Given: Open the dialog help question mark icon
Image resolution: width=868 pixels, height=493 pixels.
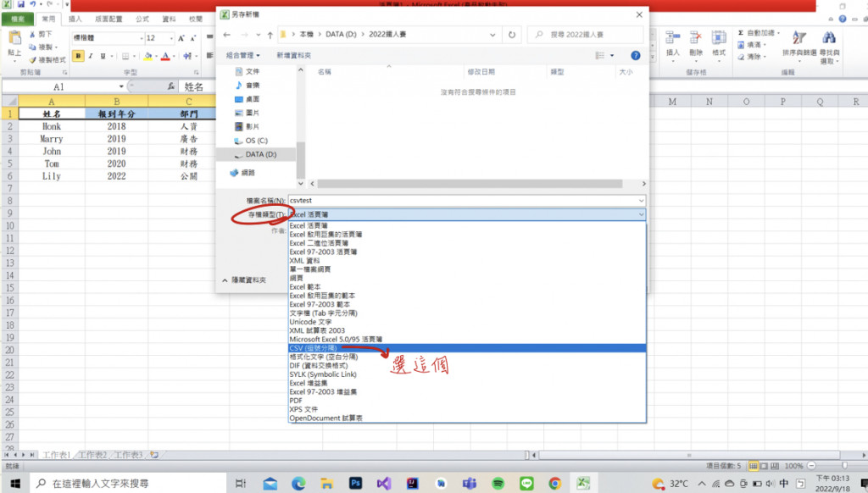Looking at the screenshot, I should pyautogui.click(x=636, y=55).
